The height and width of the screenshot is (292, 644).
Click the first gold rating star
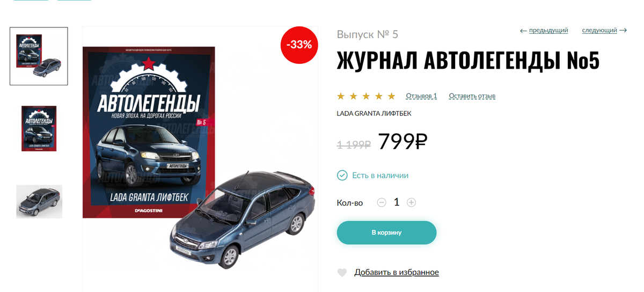(341, 96)
